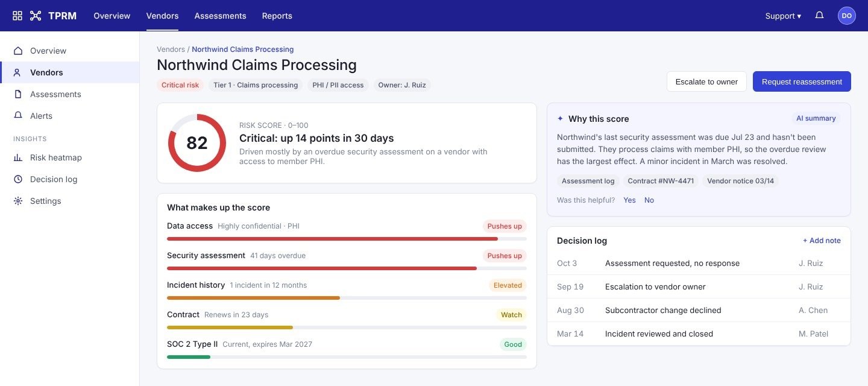Click the Tier 1 · Claims processing tag
This screenshot has width=868, height=386.
point(256,85)
